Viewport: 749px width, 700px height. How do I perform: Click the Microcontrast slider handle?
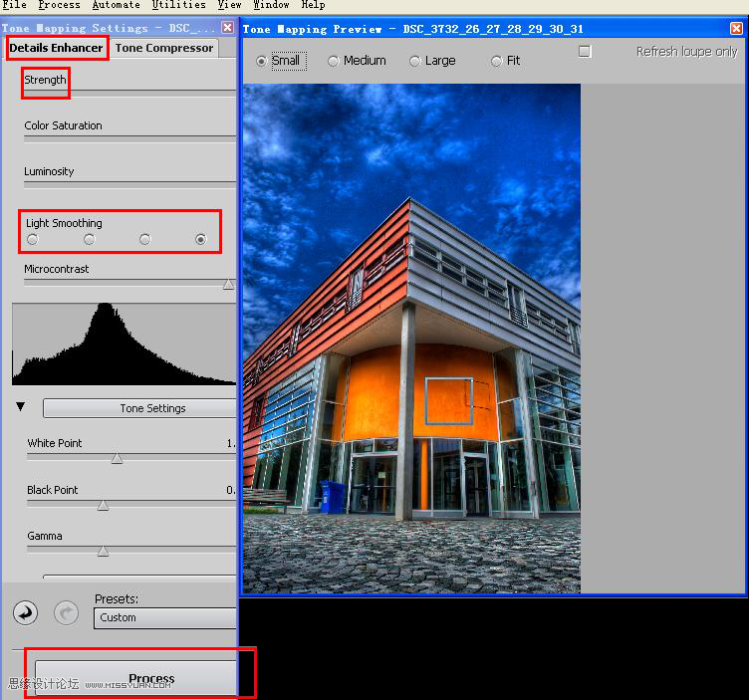(228, 285)
